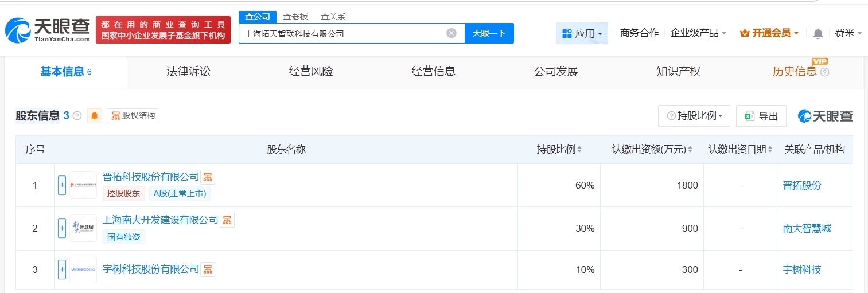Sort by 认缴出资额(万元) column arrows
Screen dimensions: 868x293
point(690,150)
